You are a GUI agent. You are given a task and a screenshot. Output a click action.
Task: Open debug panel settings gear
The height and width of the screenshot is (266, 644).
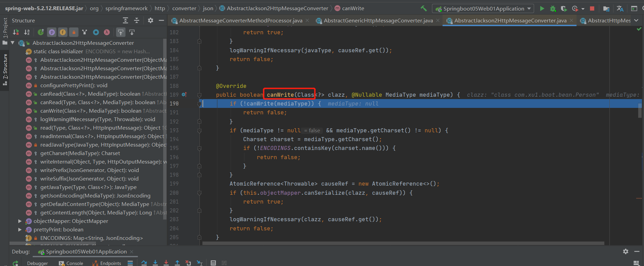pos(626,251)
